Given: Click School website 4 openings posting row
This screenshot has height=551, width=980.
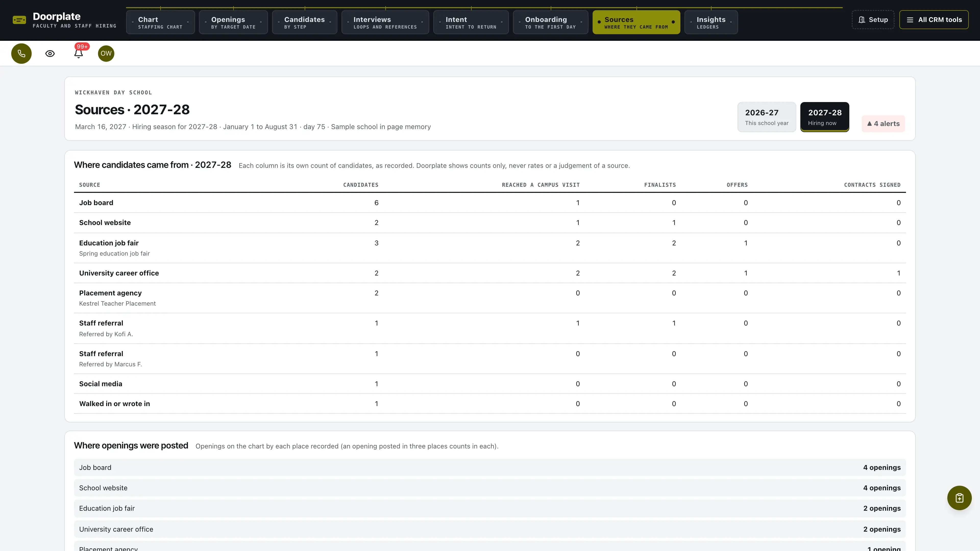Looking at the screenshot, I should pyautogui.click(x=490, y=488).
